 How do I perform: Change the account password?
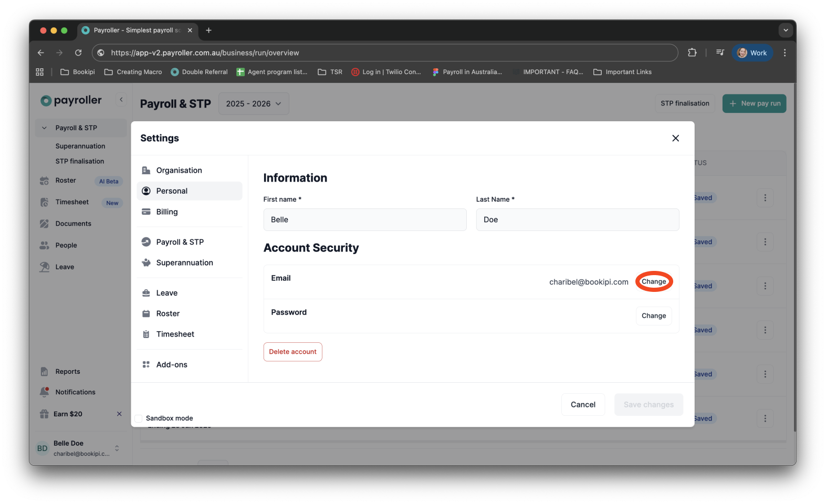click(x=654, y=316)
